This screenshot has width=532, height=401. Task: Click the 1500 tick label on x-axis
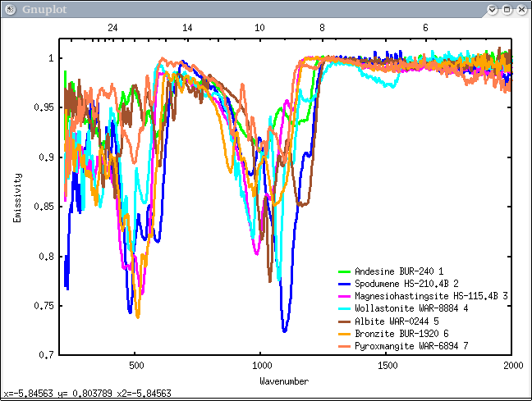(388, 366)
